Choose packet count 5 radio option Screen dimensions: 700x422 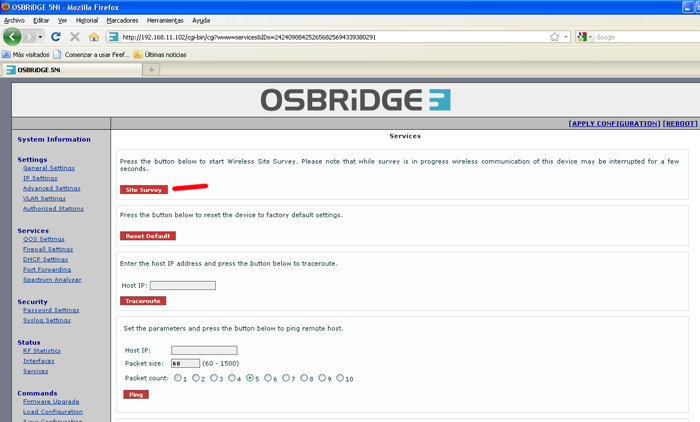(x=250, y=378)
